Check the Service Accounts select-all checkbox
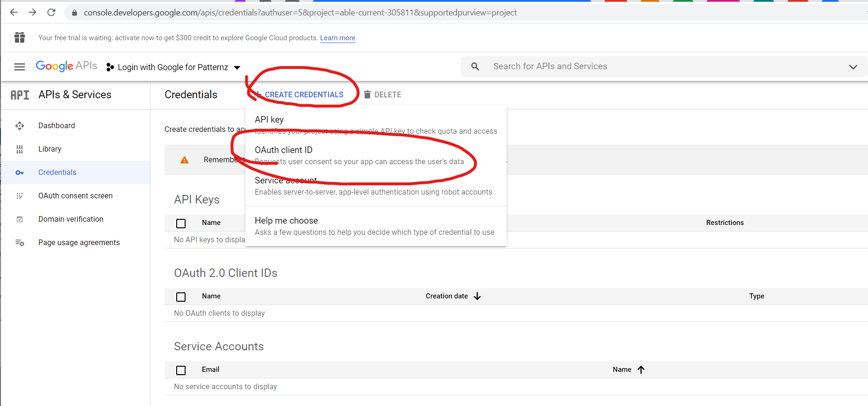Screen dimensions: 868x406 pyautogui.click(x=181, y=370)
